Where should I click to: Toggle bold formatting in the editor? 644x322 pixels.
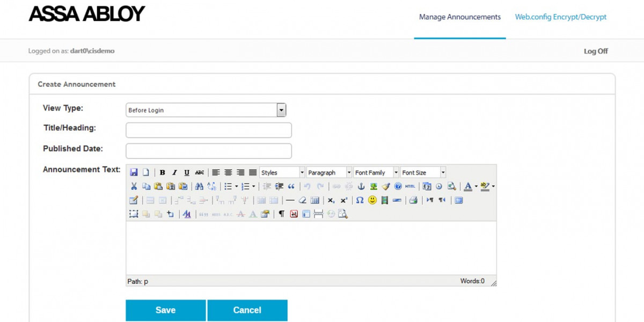(163, 172)
